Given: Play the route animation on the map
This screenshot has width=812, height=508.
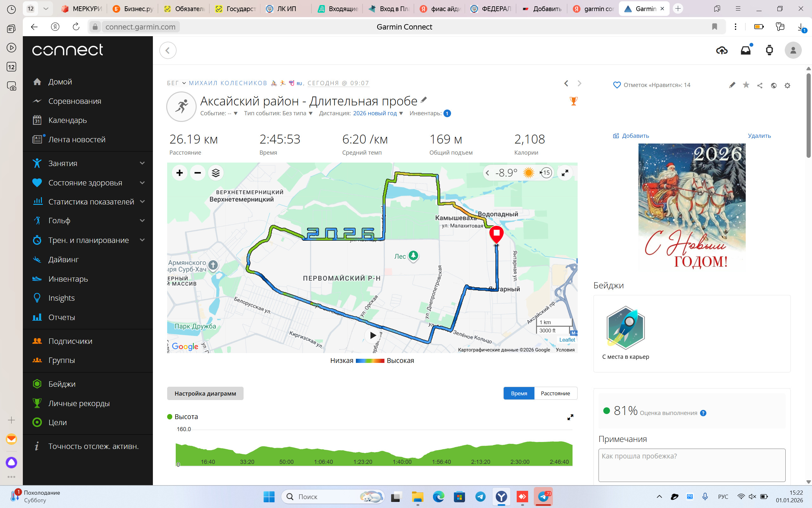Looking at the screenshot, I should pos(373,335).
